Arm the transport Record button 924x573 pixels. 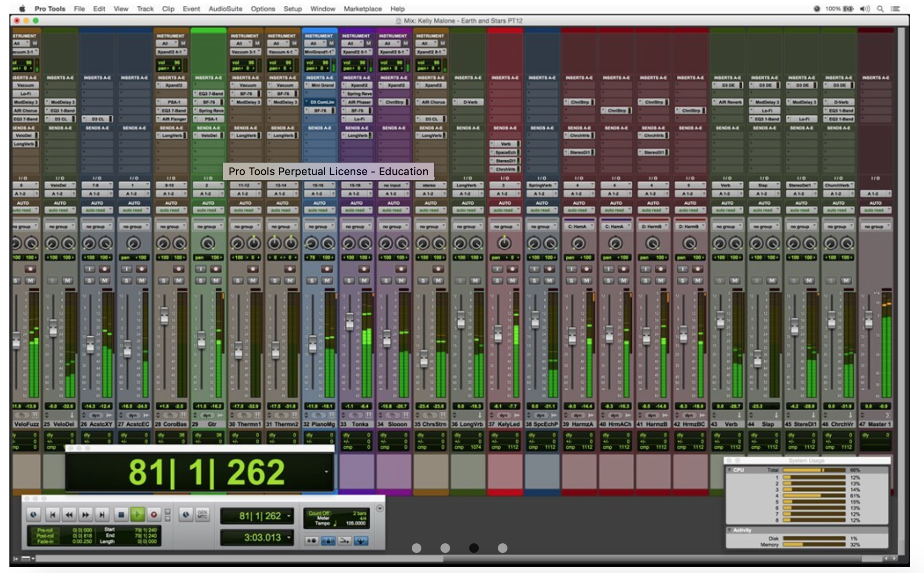[x=154, y=515]
